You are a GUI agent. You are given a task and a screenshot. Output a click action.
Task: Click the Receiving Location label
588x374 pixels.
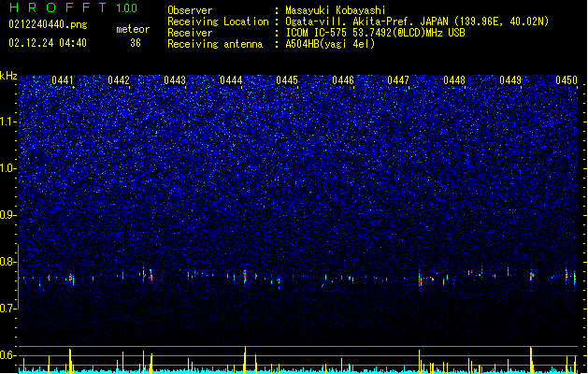pos(218,22)
